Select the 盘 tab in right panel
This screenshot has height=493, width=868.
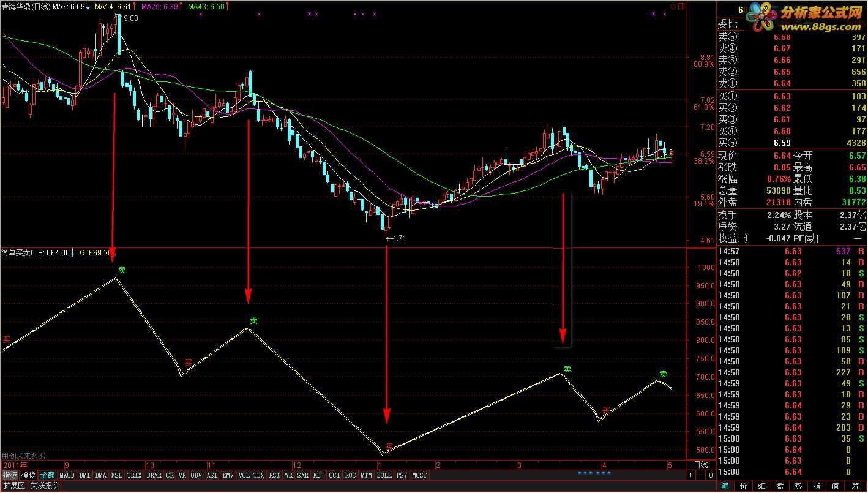click(x=780, y=486)
